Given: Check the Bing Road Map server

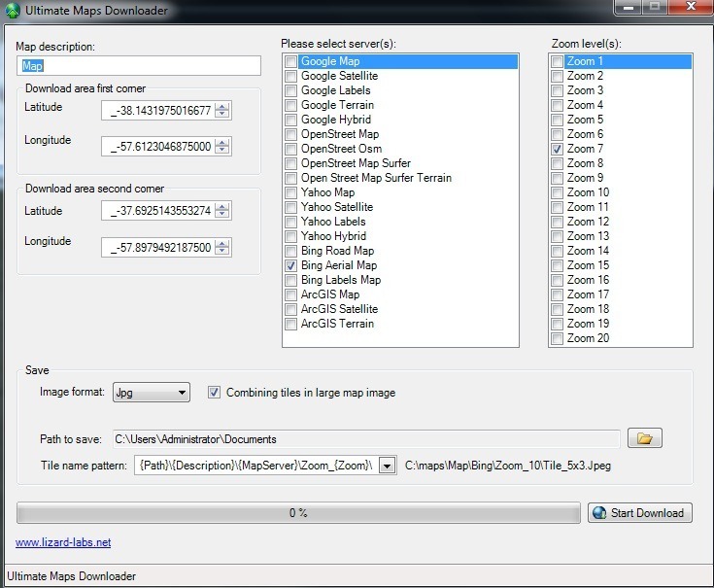Looking at the screenshot, I should point(290,251).
